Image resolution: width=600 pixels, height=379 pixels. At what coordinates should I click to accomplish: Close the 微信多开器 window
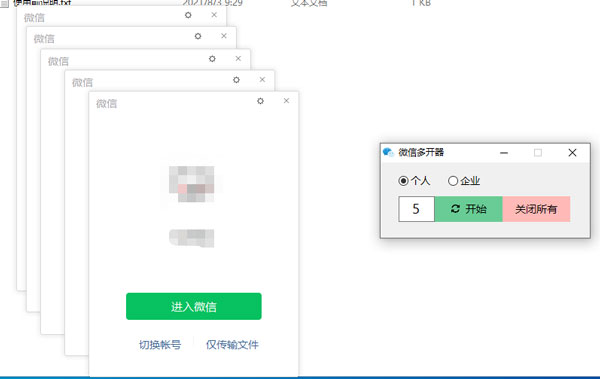[x=572, y=153]
